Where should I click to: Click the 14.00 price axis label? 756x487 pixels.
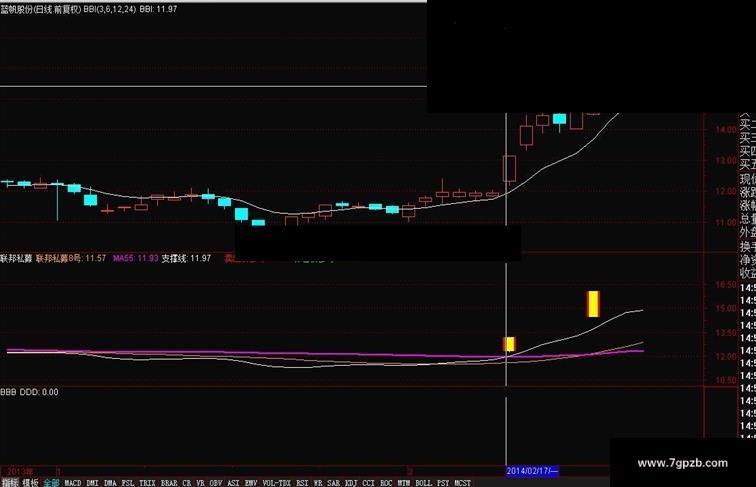(726, 130)
